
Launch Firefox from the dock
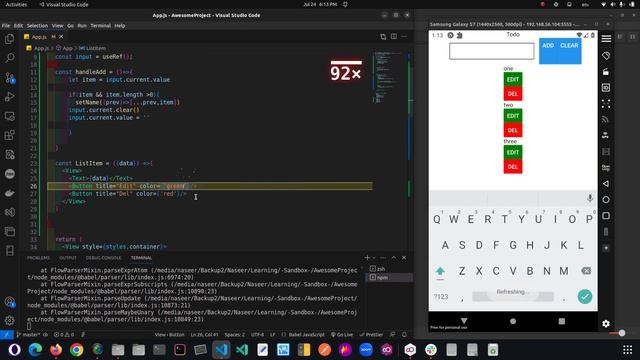[56, 350]
